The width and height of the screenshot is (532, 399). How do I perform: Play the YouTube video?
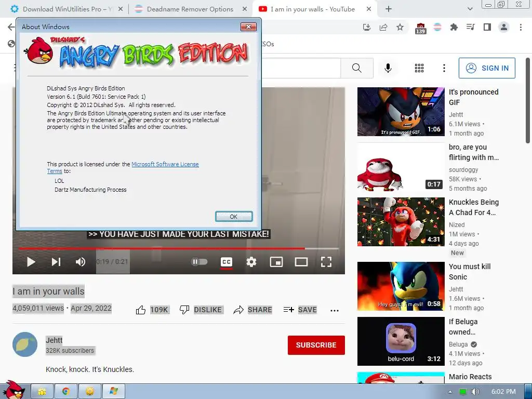[x=31, y=262]
